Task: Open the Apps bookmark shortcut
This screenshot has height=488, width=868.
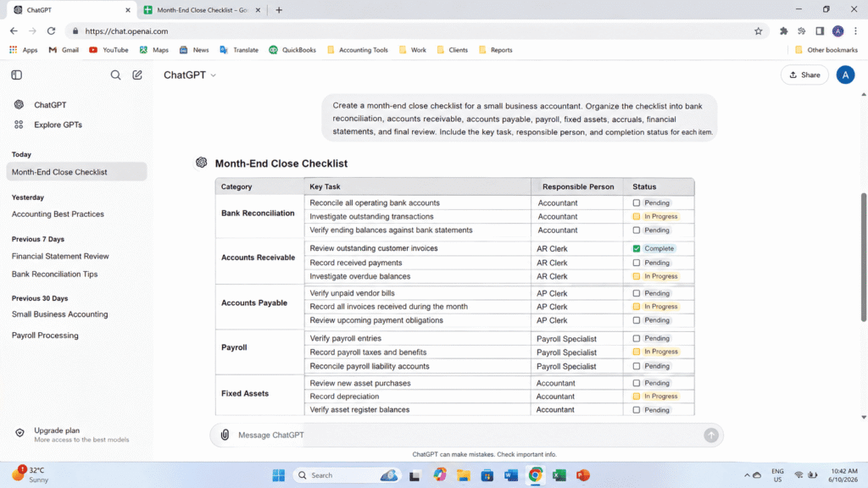Action: (x=23, y=50)
